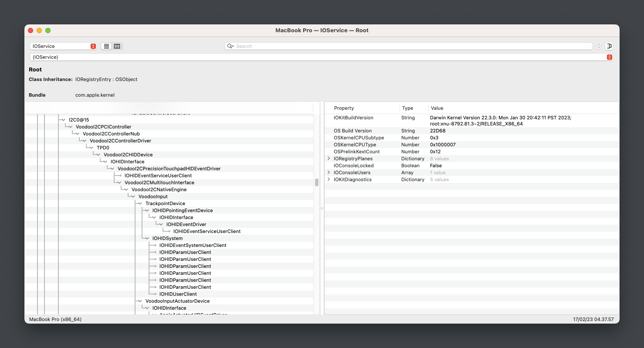Select the VoodooInput tree row

(x=169, y=196)
